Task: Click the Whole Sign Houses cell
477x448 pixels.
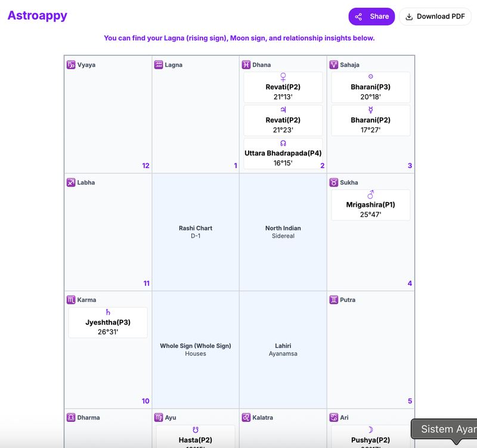Action: click(196, 350)
